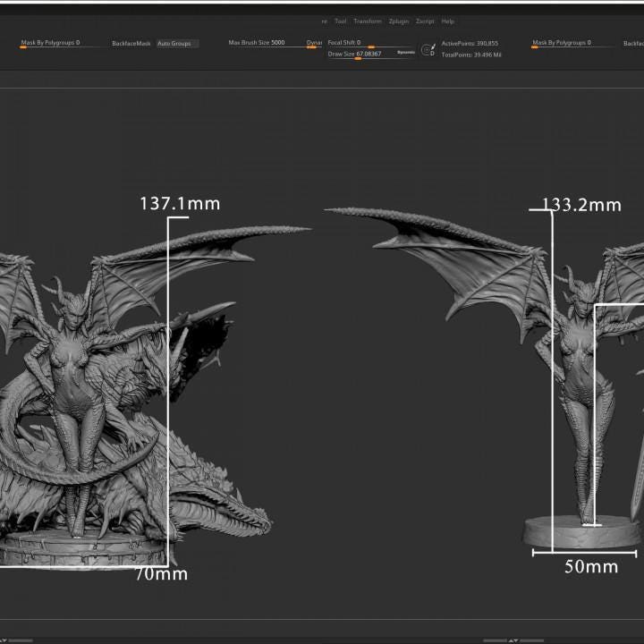This screenshot has width=644, height=644.
Task: Toggle Dynamic next to Max Brush Size
Action: 314,43
